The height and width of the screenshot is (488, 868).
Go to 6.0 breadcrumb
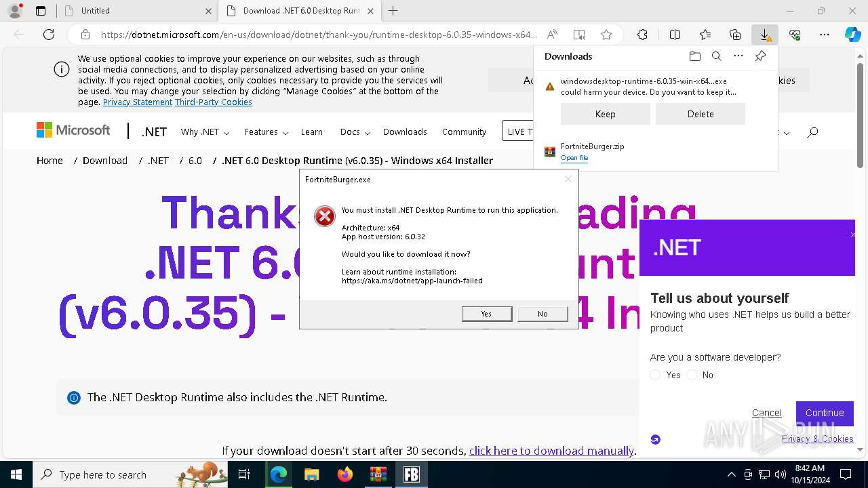pyautogui.click(x=195, y=161)
